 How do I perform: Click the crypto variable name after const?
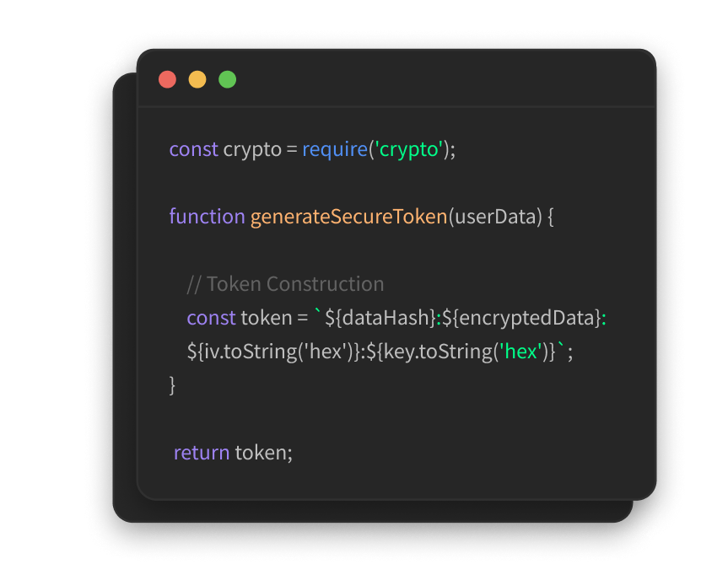click(x=252, y=149)
